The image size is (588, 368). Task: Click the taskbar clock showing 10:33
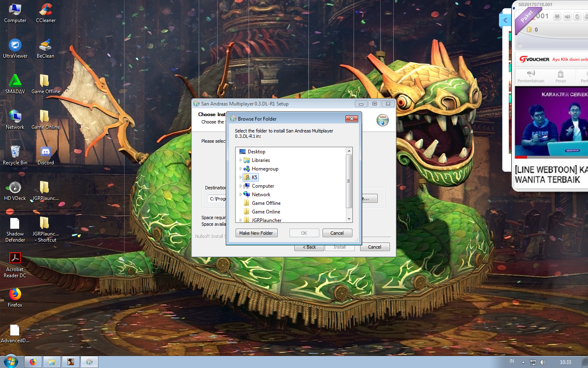click(x=566, y=362)
